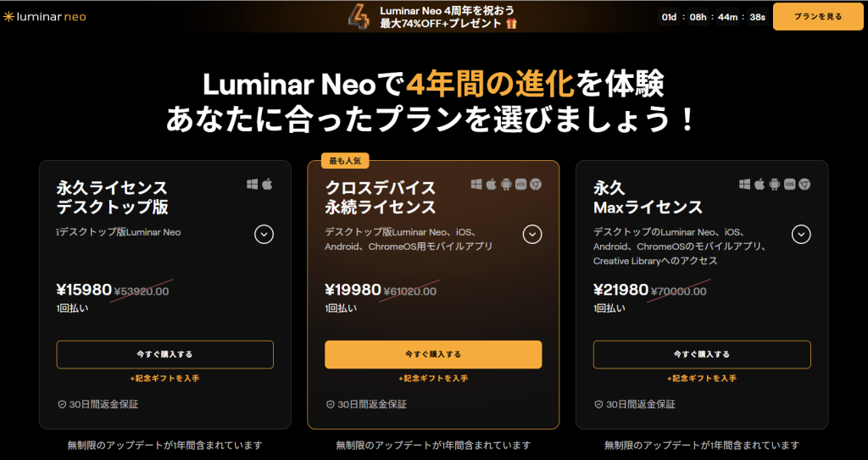This screenshot has height=460, width=868.
Task: Click the Chrome icon on the cross-device license card
Action: tap(536, 184)
